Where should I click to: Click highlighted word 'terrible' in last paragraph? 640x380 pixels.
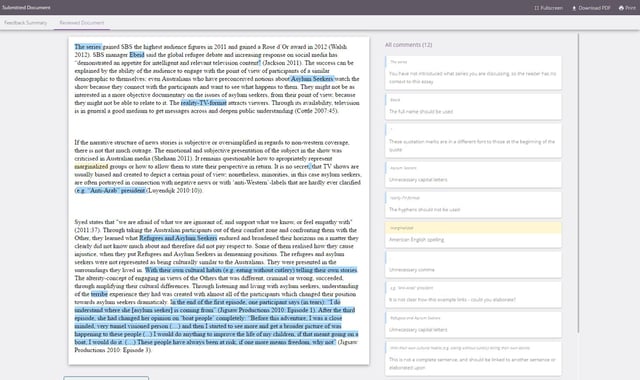(x=99, y=294)
